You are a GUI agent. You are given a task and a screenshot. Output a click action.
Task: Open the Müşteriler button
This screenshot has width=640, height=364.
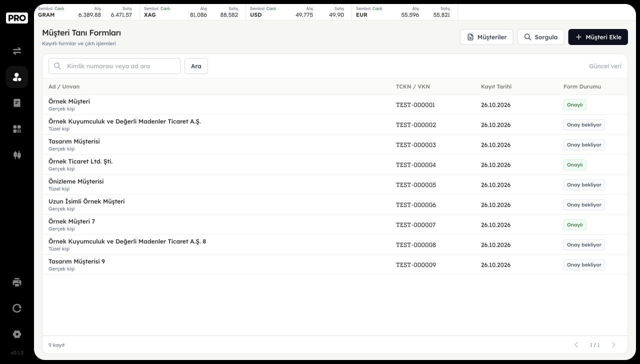click(486, 37)
